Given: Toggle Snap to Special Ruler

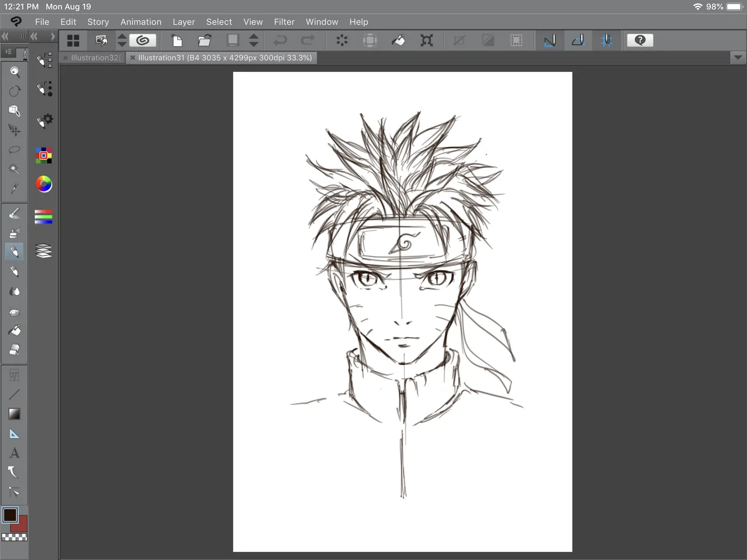Looking at the screenshot, I should (x=578, y=40).
